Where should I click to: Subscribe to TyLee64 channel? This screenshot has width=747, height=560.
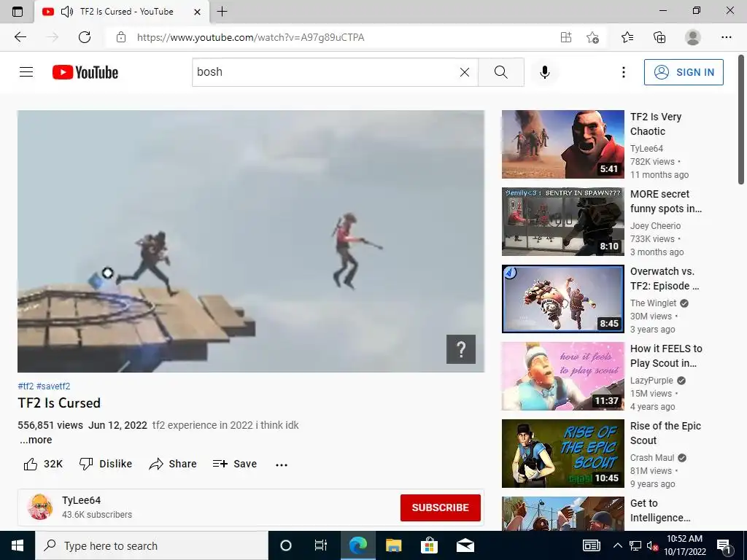click(440, 507)
